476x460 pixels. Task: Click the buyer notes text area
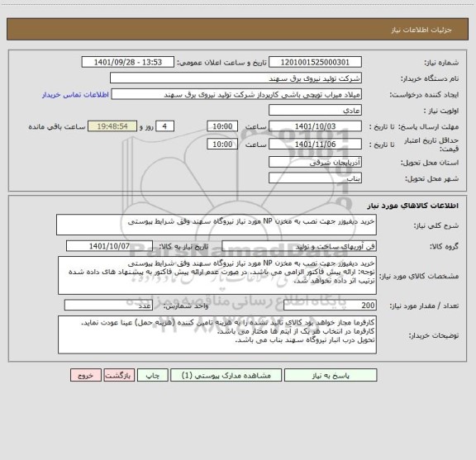click(x=217, y=334)
